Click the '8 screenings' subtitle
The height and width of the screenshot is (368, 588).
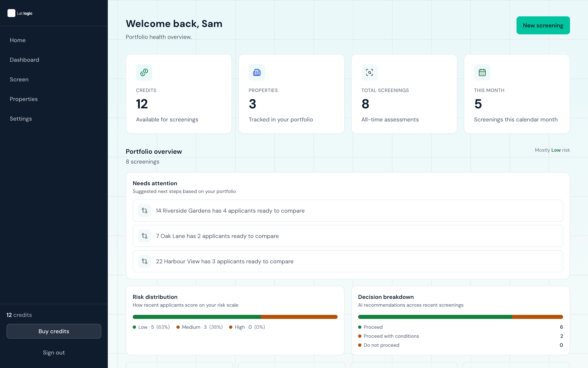click(143, 162)
